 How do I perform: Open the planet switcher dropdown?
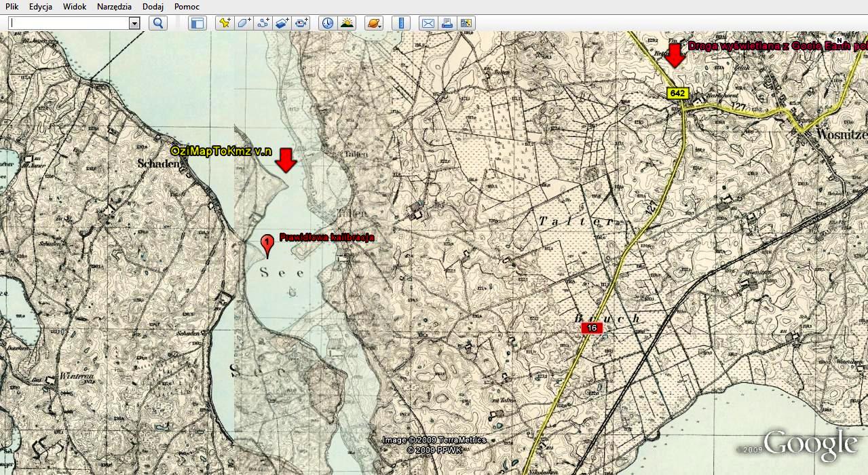pos(373,23)
